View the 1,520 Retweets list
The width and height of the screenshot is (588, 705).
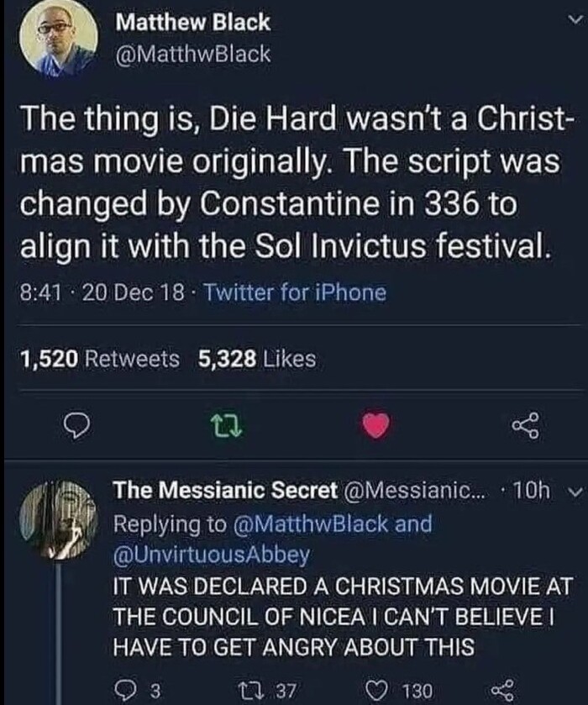point(99,360)
